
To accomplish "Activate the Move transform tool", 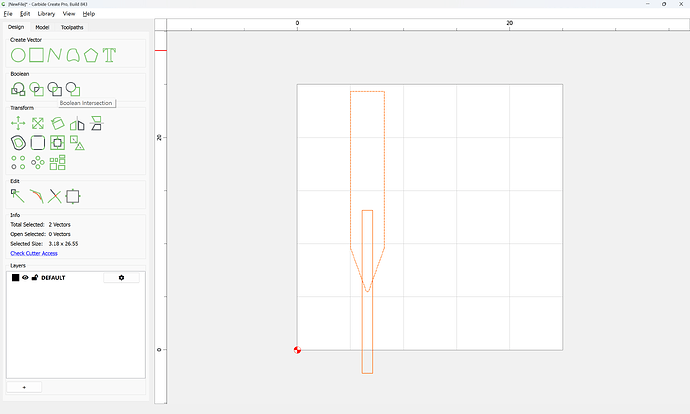I will [x=18, y=123].
